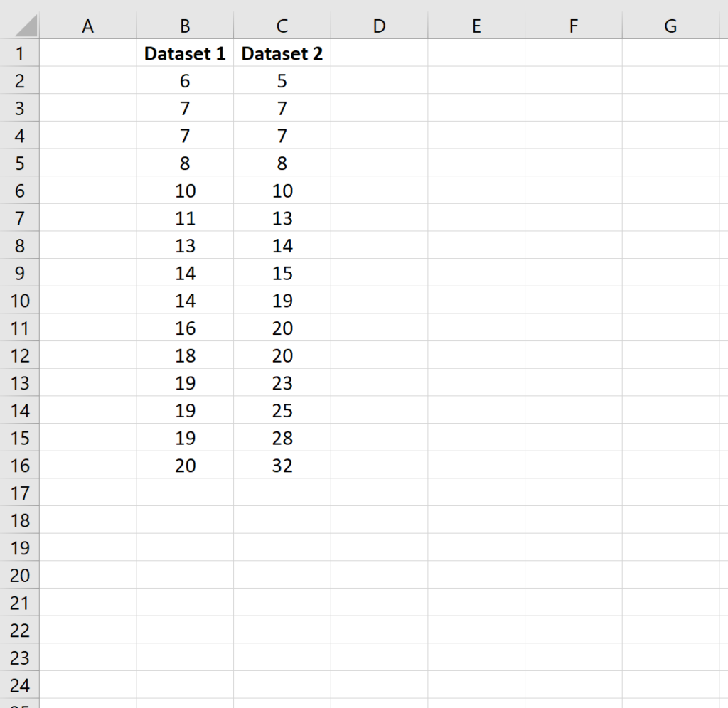Select column header C

tap(282, 26)
